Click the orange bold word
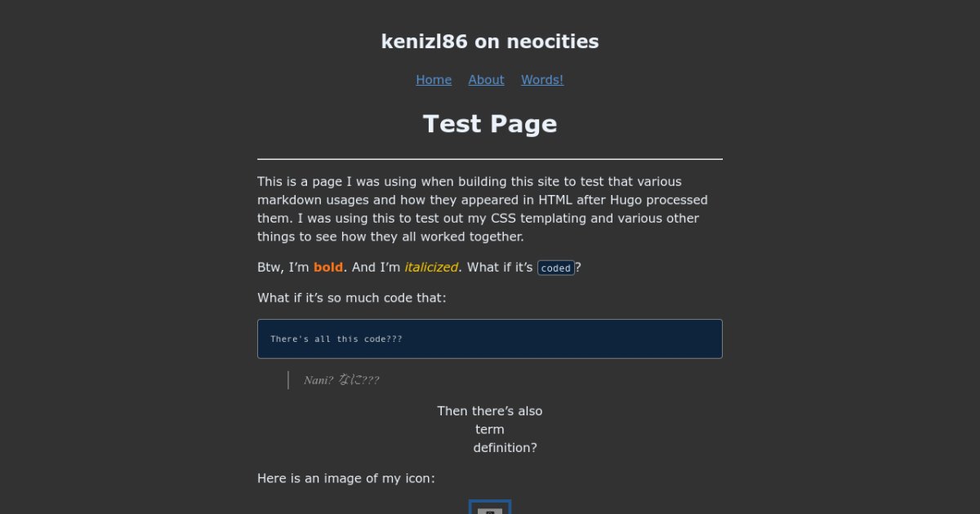 point(328,268)
